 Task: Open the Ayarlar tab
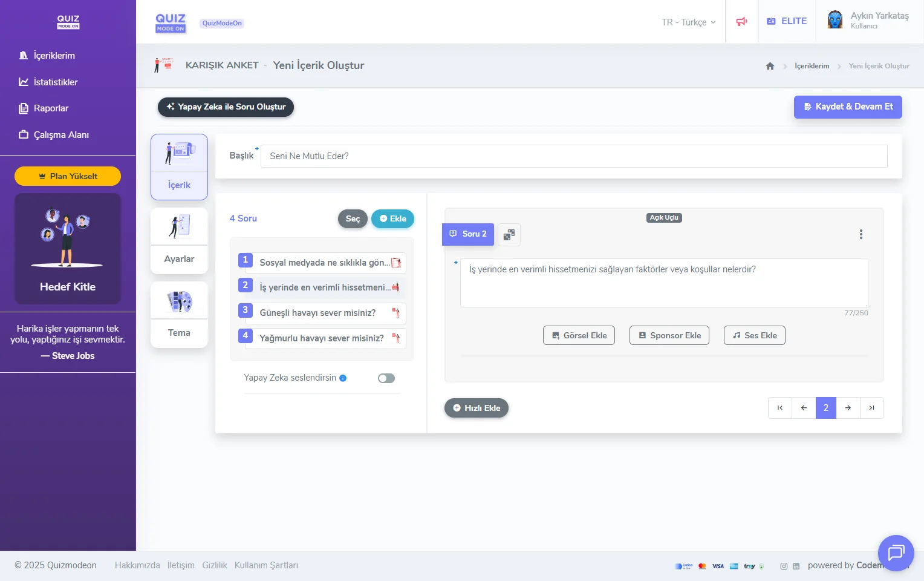tap(179, 241)
